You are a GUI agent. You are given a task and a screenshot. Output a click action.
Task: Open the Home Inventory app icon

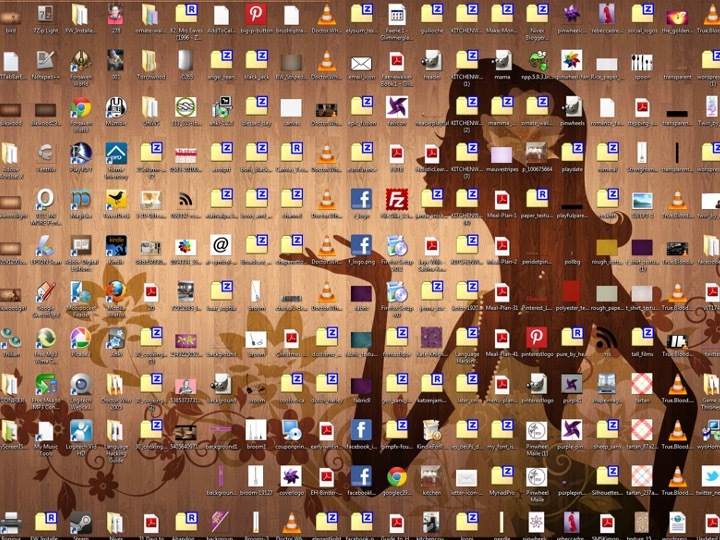(116, 153)
